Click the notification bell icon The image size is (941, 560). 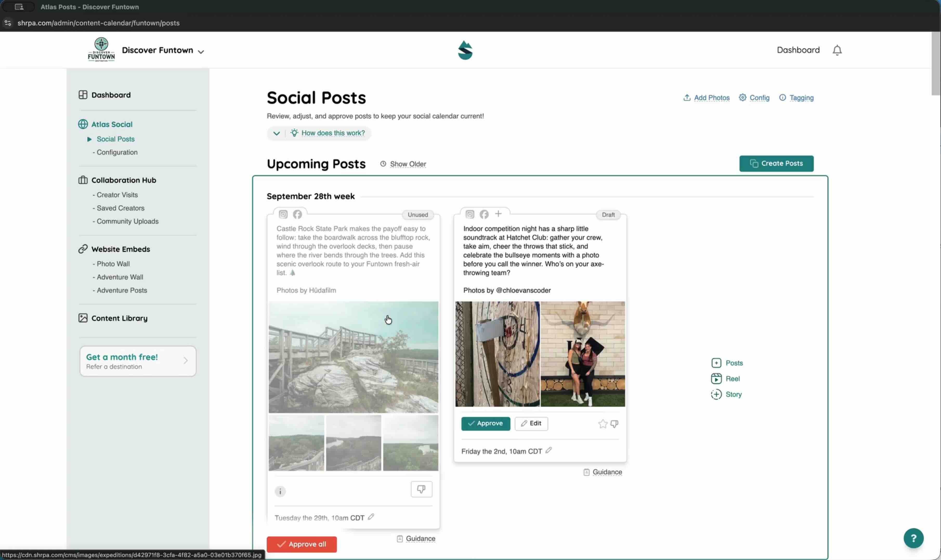click(x=837, y=50)
